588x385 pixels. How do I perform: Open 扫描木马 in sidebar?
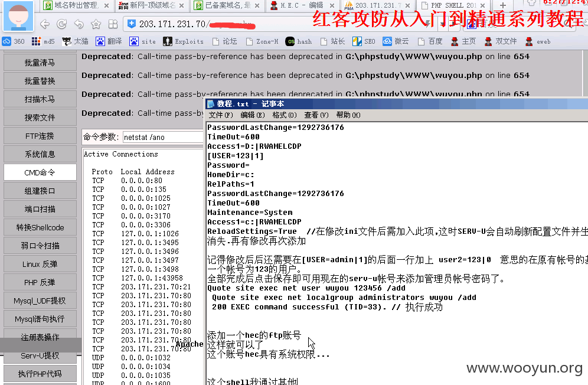pos(40,99)
